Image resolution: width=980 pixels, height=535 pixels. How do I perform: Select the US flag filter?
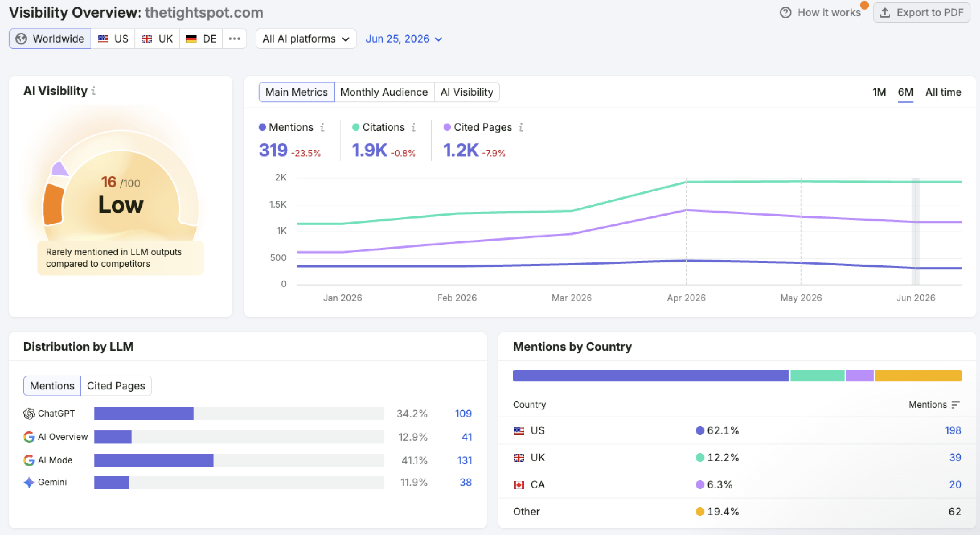click(113, 39)
